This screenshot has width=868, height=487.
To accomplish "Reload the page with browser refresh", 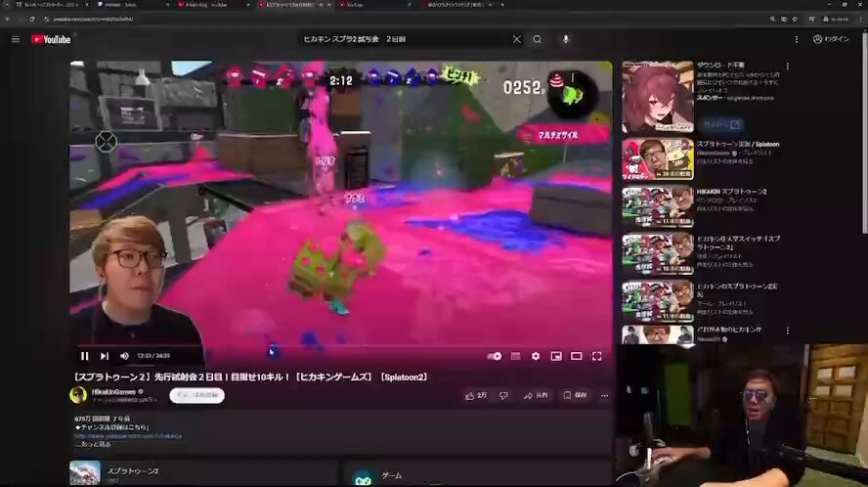I will point(32,19).
